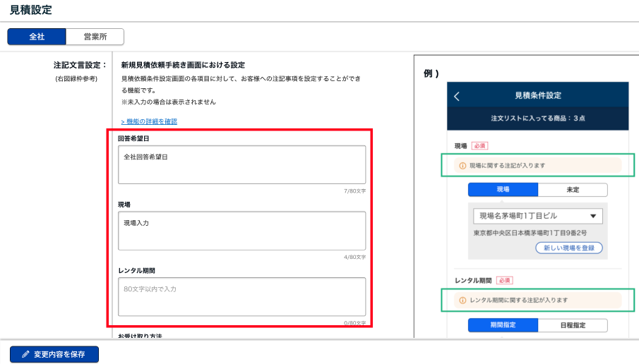
Task: Click the レンタル期間に関する注記 banner
Action: pyautogui.click(x=538, y=300)
